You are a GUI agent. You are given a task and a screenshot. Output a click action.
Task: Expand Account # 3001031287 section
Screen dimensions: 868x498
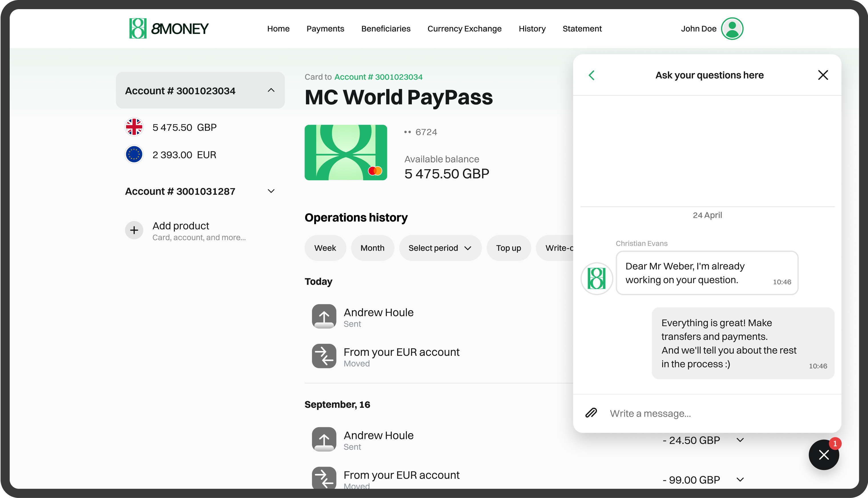point(271,191)
